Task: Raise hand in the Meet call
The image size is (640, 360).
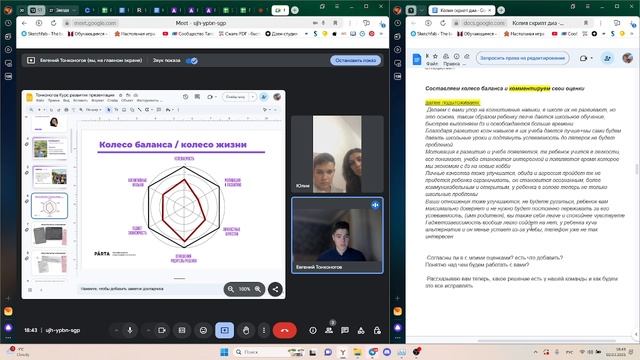Action: pyautogui.click(x=246, y=330)
